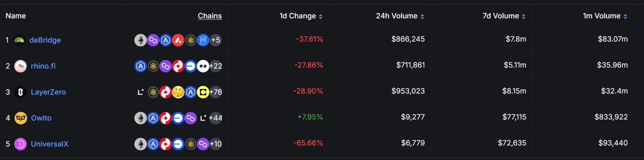Click Ethereum chain icon in deBridge row
The width and height of the screenshot is (644, 160).
[141, 40]
